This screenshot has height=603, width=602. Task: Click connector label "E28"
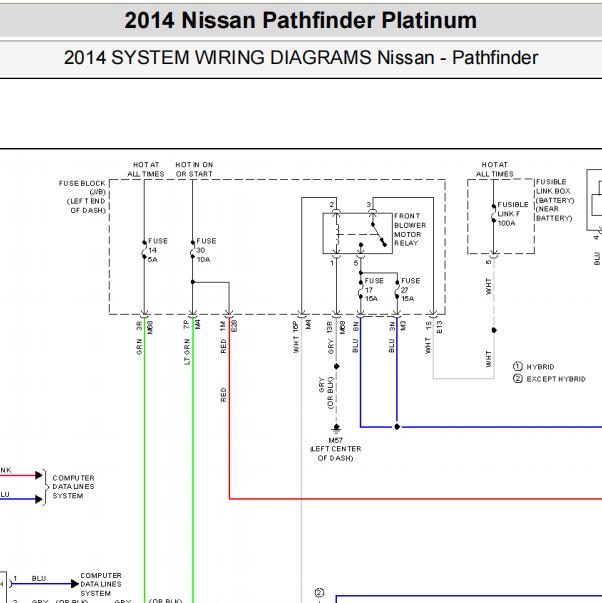pos(234,326)
